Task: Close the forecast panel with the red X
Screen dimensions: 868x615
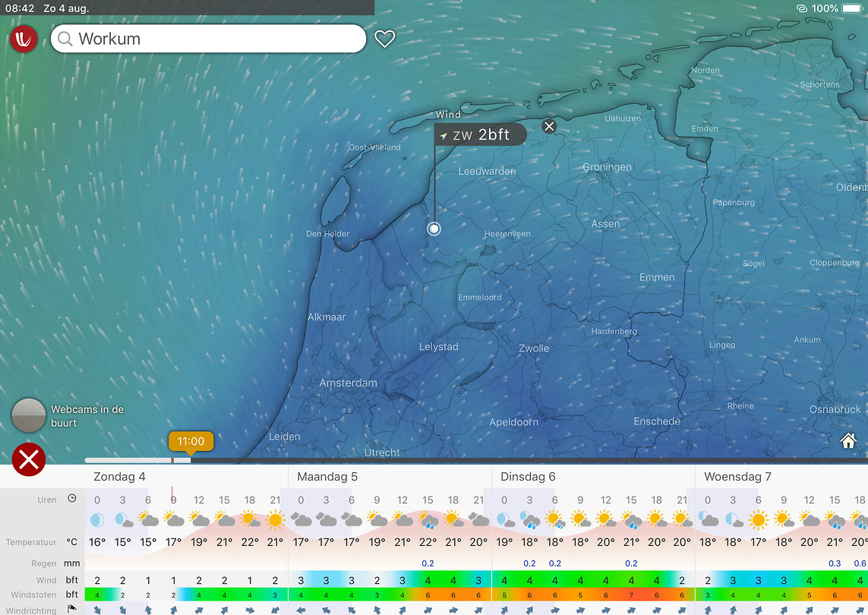Action: pyautogui.click(x=29, y=459)
